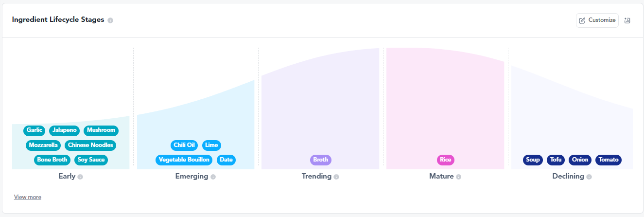Click the info icon next to Emerging
This screenshot has height=217, width=644.
coord(213,177)
